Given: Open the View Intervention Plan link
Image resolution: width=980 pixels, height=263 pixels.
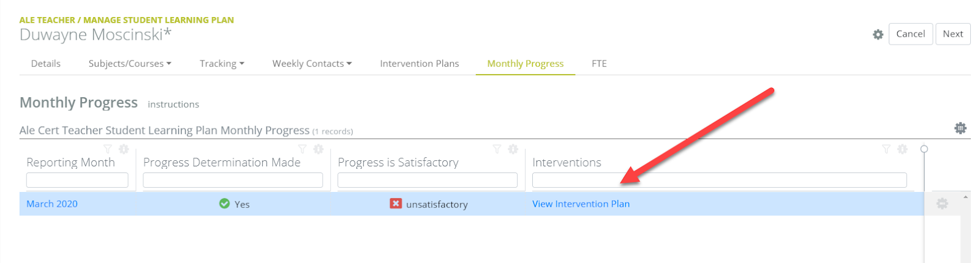Looking at the screenshot, I should pyautogui.click(x=581, y=204).
